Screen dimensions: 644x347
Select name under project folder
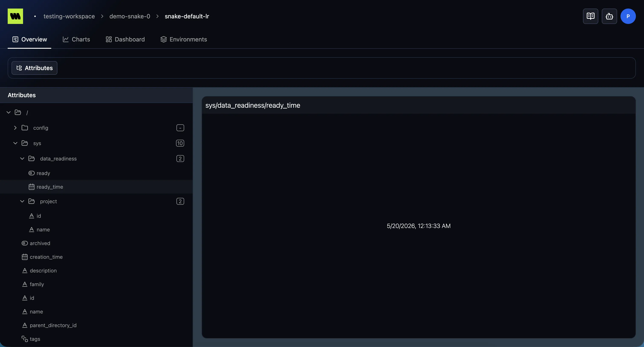pos(96,229)
